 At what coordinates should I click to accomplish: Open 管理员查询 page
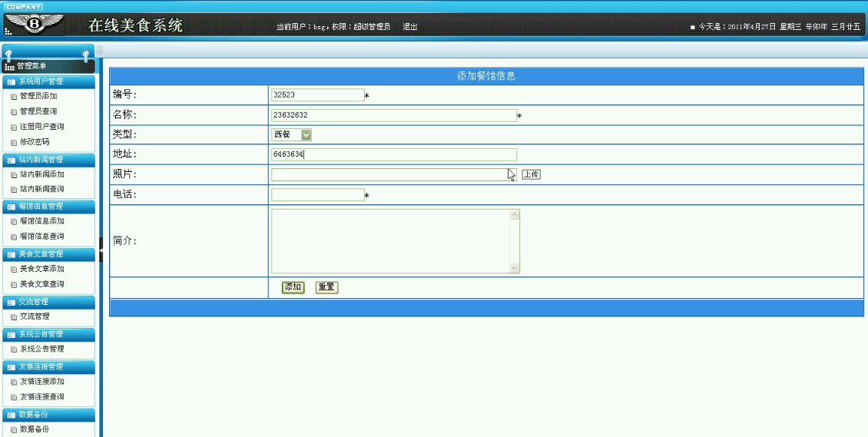click(x=38, y=111)
